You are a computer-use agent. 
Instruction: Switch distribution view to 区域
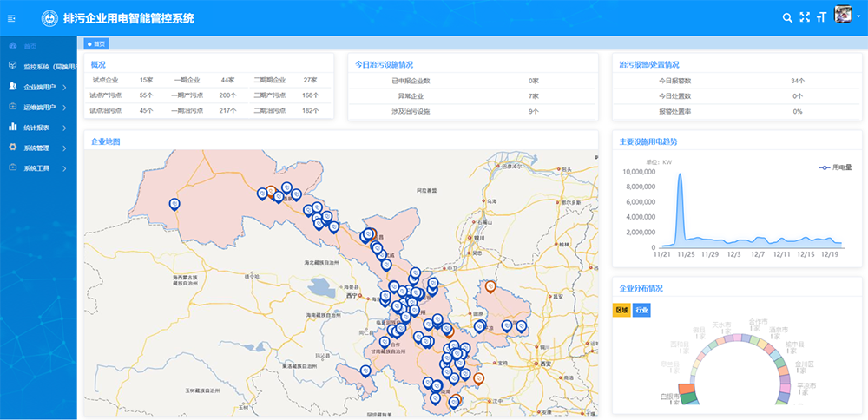(621, 310)
